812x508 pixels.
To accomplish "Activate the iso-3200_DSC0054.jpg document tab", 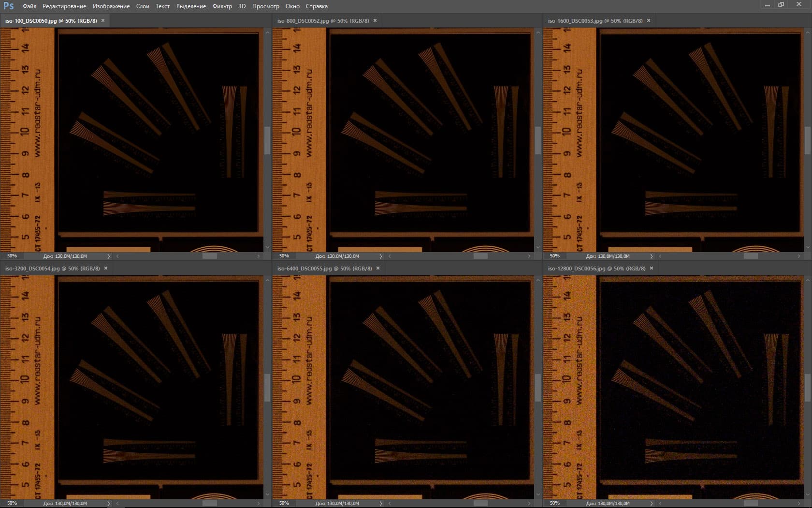I will [53, 269].
